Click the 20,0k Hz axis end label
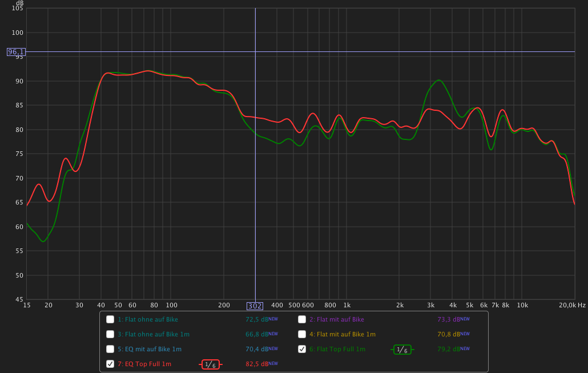This screenshot has height=373, width=588. (x=571, y=306)
